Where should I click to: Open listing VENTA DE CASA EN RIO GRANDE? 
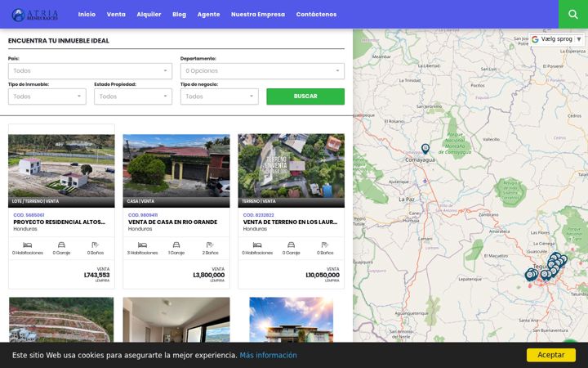click(172, 222)
